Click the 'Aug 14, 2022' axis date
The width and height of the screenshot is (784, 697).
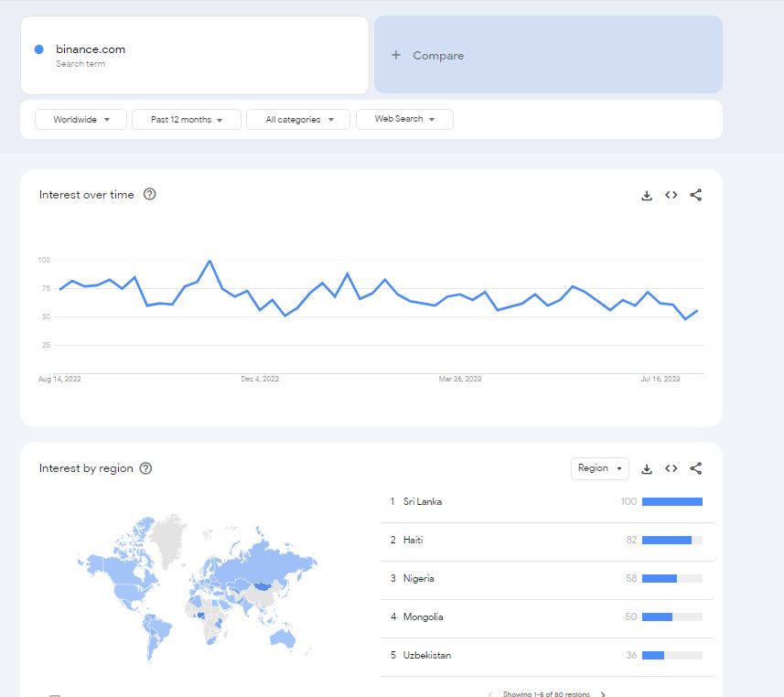pyautogui.click(x=59, y=379)
